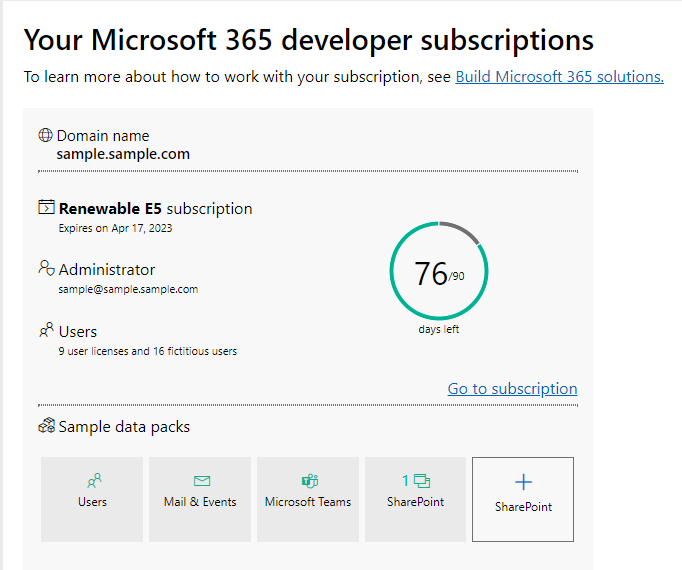Open the Mail & Events data pack tile
This screenshot has width=682, height=570.
tap(200, 499)
